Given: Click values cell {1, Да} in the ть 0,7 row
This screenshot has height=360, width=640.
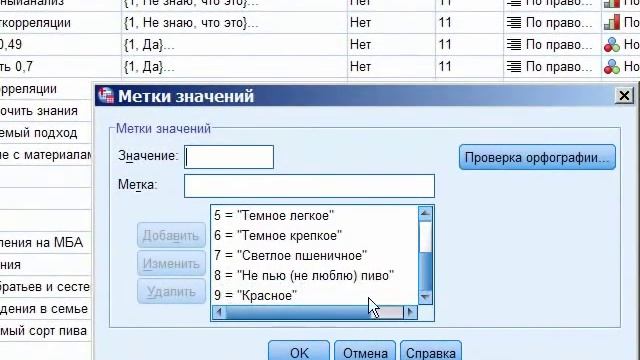Looking at the screenshot, I should (x=234, y=67).
